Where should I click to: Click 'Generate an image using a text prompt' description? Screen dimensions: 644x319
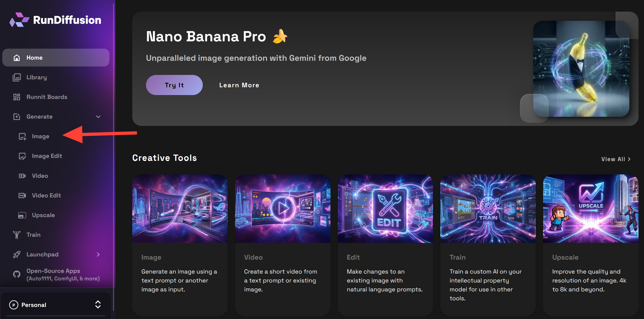coord(179,280)
